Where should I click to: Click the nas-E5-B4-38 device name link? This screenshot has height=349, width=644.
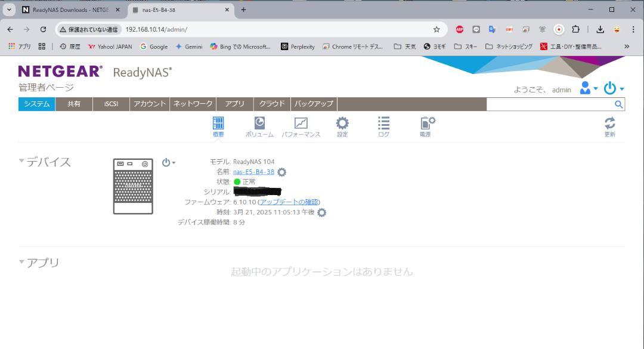coord(253,172)
